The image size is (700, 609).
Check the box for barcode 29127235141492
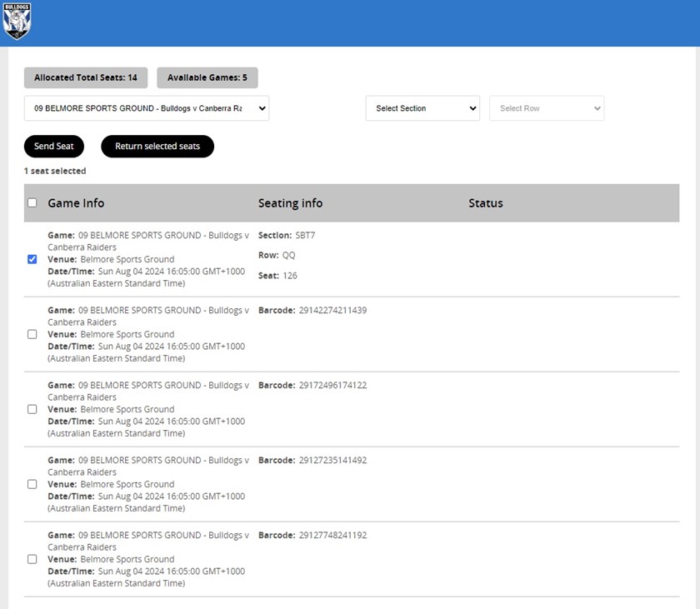32,484
